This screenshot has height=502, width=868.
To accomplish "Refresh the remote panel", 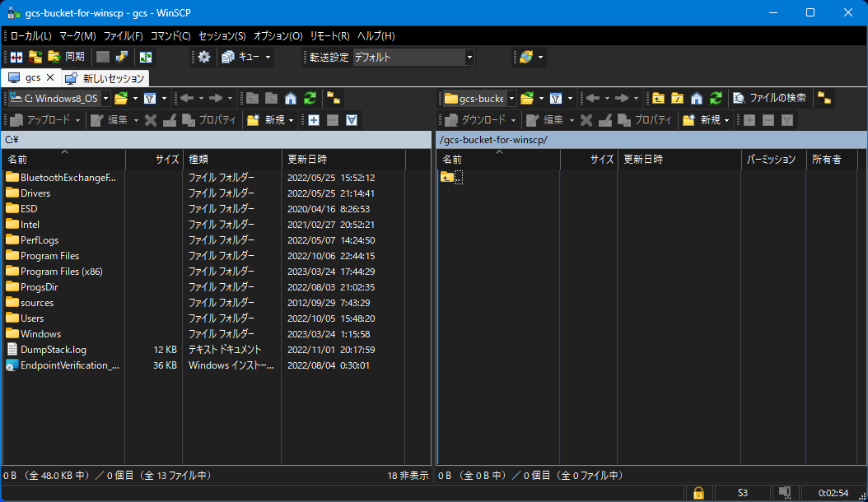I will point(716,99).
